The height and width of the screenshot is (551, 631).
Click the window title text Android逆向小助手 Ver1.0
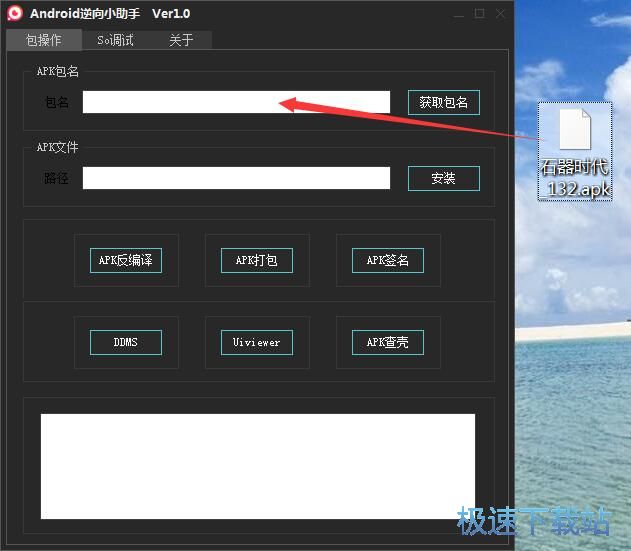click(110, 14)
